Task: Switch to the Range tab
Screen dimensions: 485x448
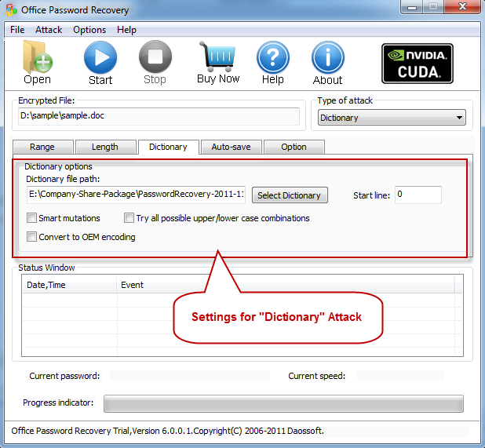Action: pos(42,147)
